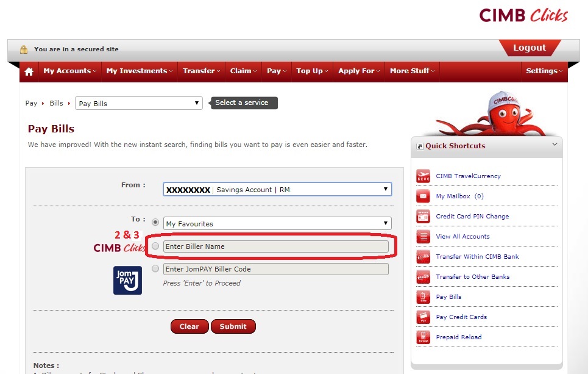Click the Pay Credit Cards icon
The width and height of the screenshot is (588, 374).
(423, 317)
